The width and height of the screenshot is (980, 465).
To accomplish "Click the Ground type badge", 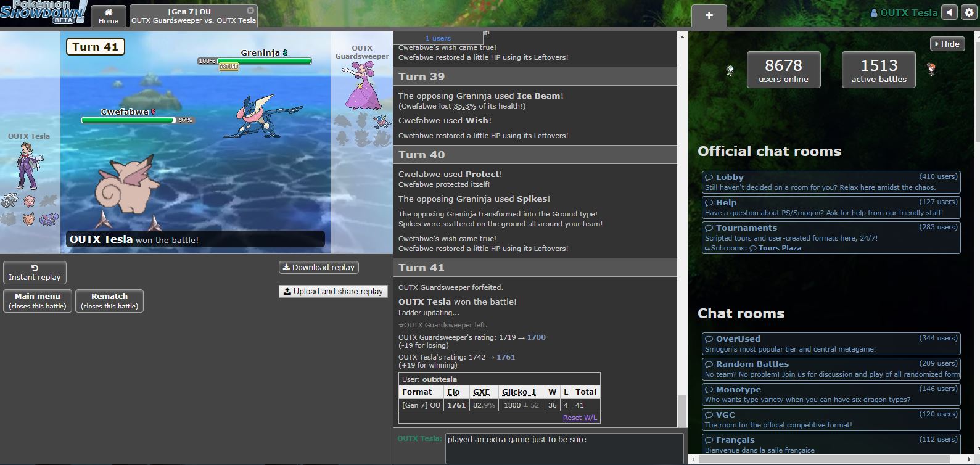I will click(x=228, y=67).
